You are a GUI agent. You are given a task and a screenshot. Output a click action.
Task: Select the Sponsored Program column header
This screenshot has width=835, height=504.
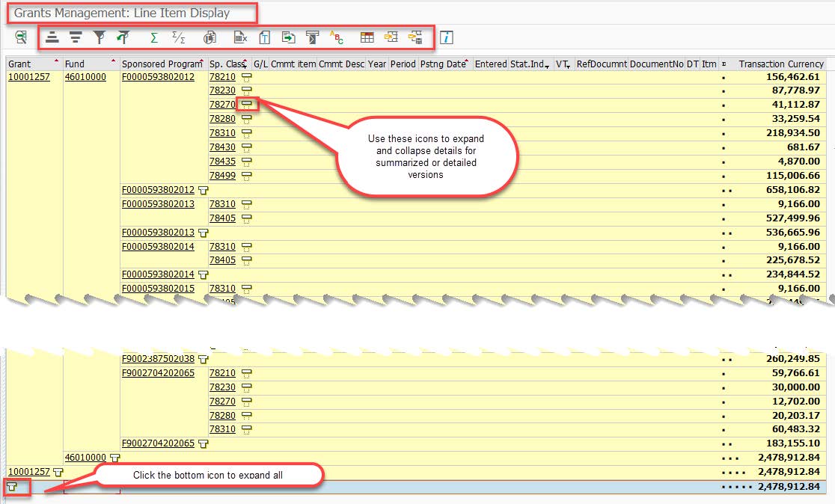(164, 64)
